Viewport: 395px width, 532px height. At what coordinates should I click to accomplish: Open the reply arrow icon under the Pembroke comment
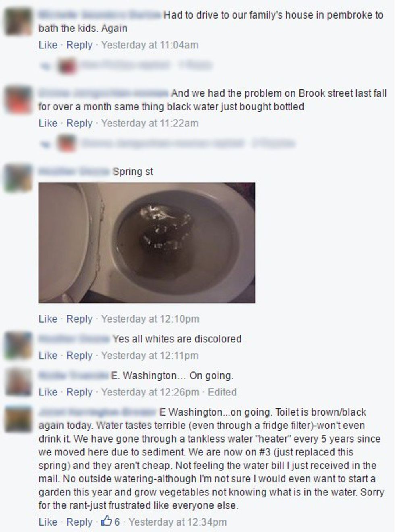click(46, 65)
